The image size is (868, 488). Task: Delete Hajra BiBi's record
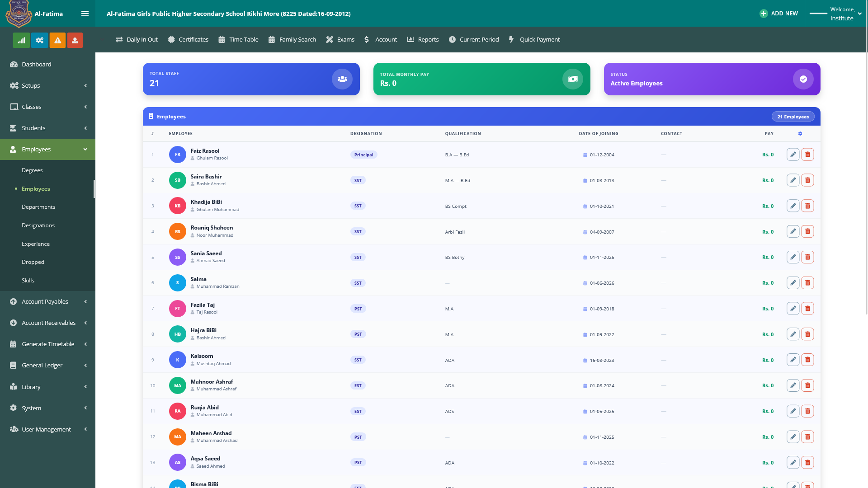pos(807,334)
